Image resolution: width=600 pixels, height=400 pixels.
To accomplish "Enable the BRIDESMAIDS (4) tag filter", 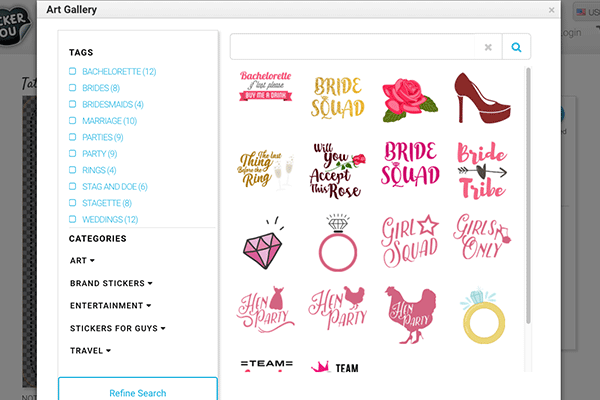I will 73,104.
